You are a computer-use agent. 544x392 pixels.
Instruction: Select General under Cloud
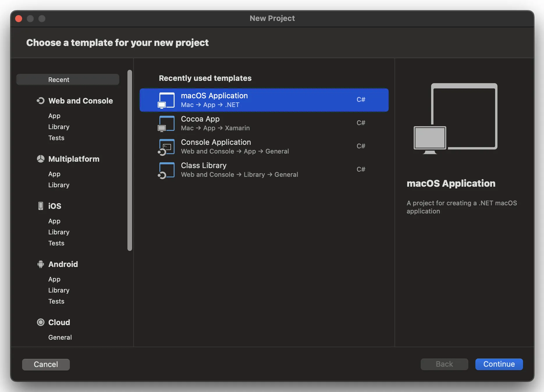(x=60, y=337)
